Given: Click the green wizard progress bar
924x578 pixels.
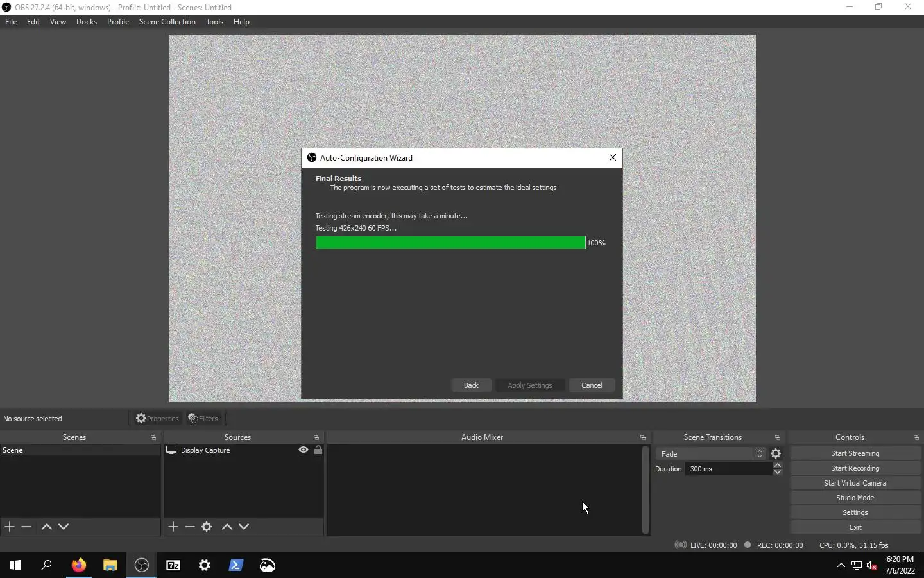Looking at the screenshot, I should pyautogui.click(x=450, y=243).
